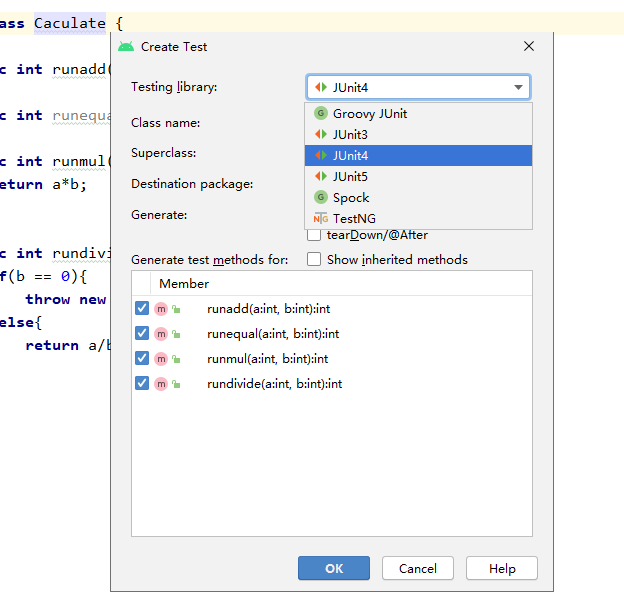Click the method icon beside runadd
Viewport: 624px width, 596px height.
point(161,309)
